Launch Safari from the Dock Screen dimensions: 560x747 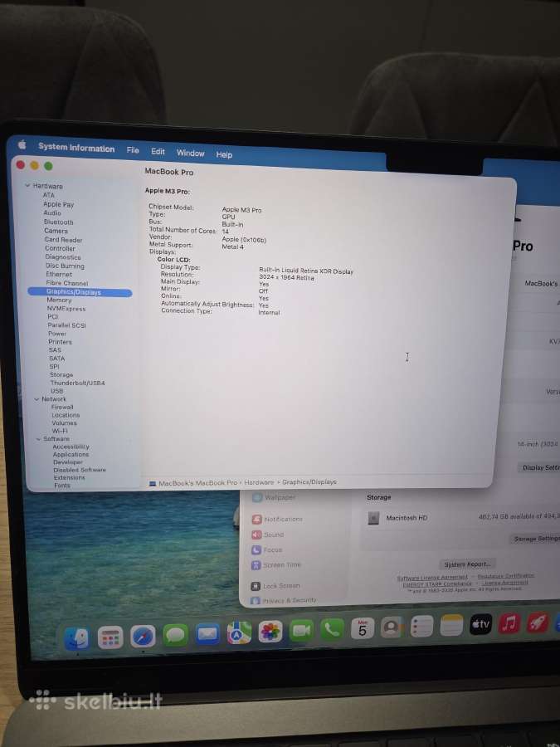[143, 637]
